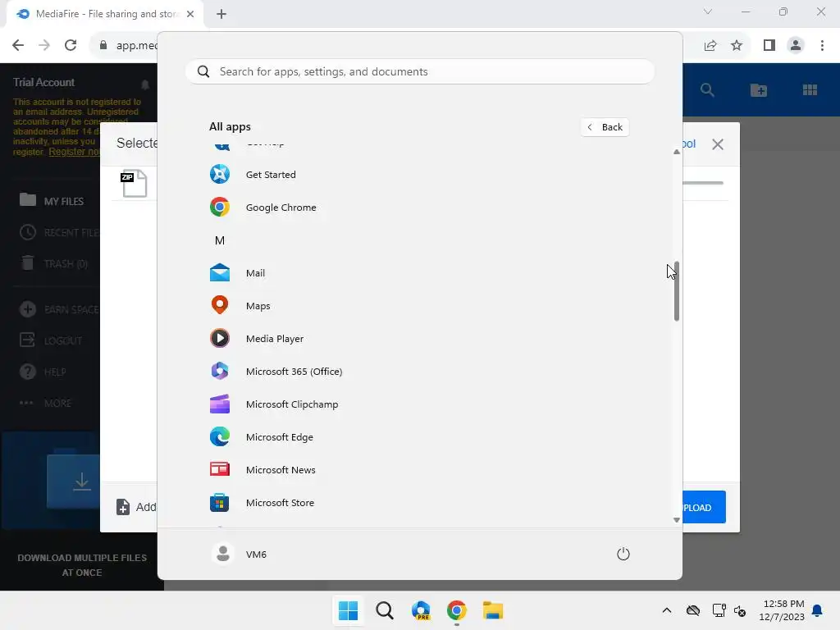840x630 pixels.
Task: Open MY FILES in MediaFire sidebar
Action: [x=52, y=201]
